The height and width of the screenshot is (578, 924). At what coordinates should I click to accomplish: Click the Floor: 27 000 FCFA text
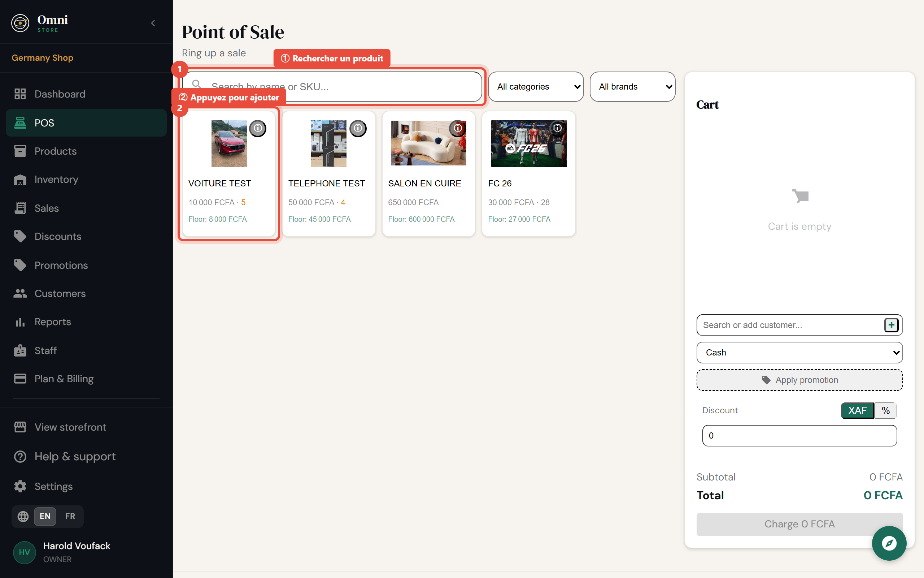point(519,219)
